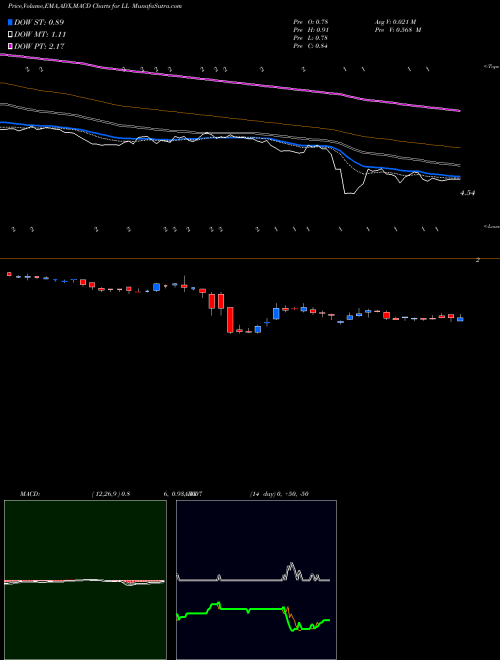Click the '(14 day) 0, +50, -50' ADX label

[x=279, y=494]
